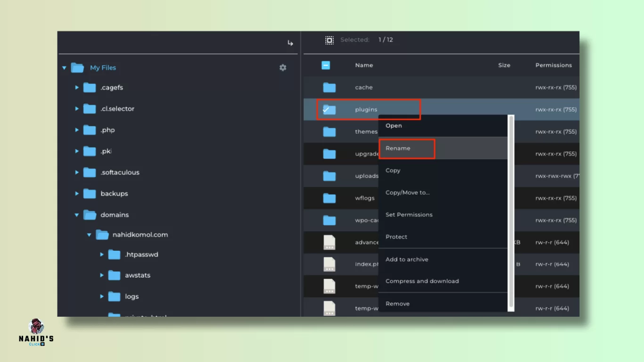Screen dimensions: 644x362
Task: Click the .cagefs folder icon in tree
Action: pos(90,88)
